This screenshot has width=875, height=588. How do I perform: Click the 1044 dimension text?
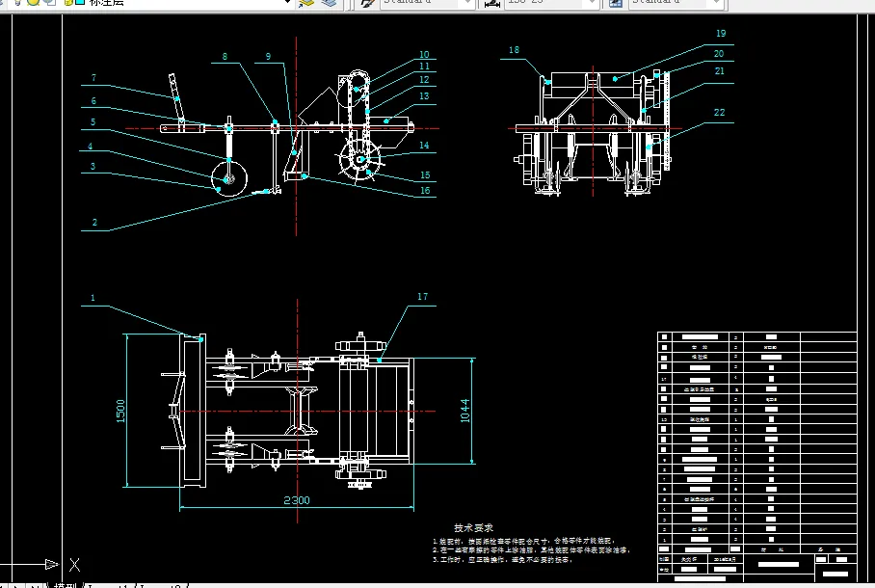[x=464, y=411]
